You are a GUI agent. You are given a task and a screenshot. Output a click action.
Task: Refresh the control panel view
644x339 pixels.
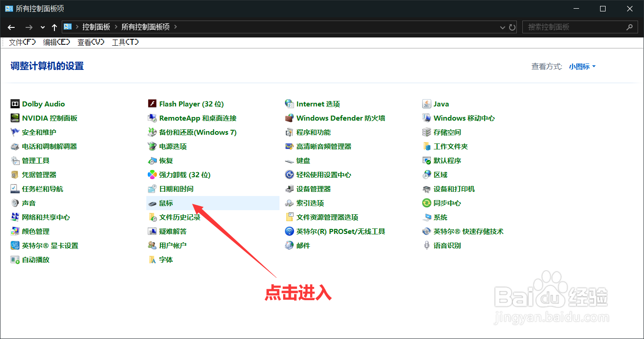point(512,27)
